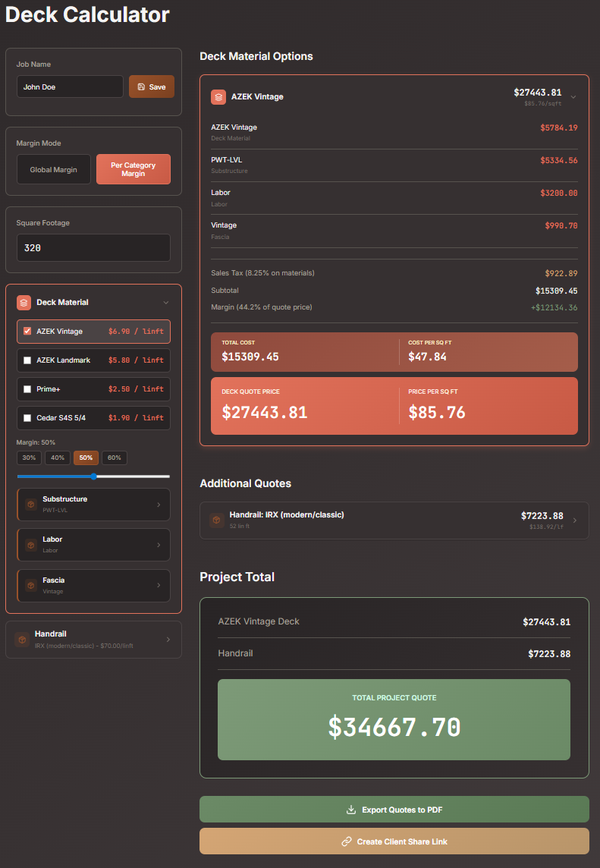Select the Cedar S4S 5/4 checkbox
The height and width of the screenshot is (868, 600).
27,418
